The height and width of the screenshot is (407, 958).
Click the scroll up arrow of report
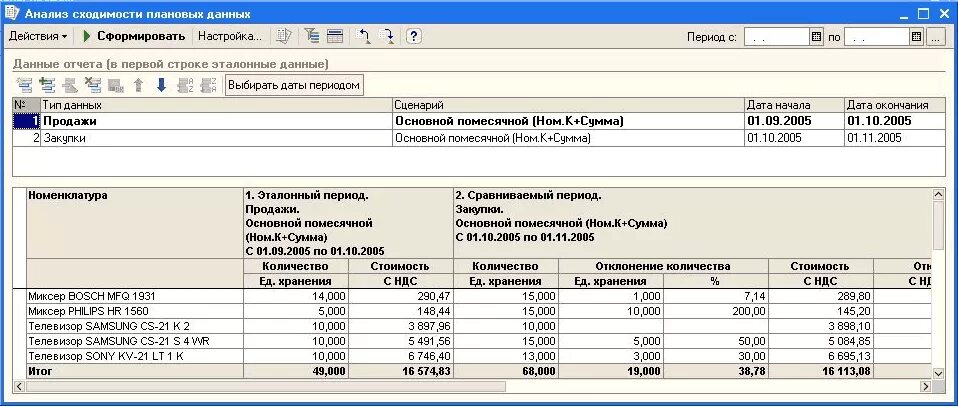(x=939, y=194)
